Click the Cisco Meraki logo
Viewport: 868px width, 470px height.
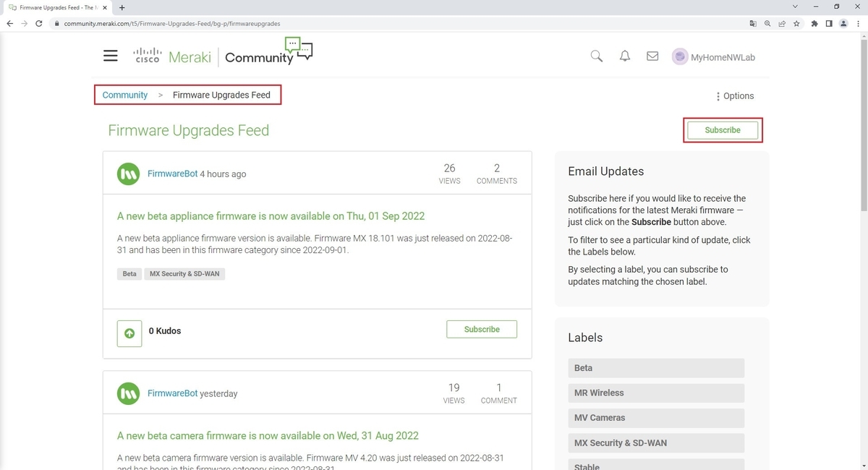pyautogui.click(x=172, y=56)
